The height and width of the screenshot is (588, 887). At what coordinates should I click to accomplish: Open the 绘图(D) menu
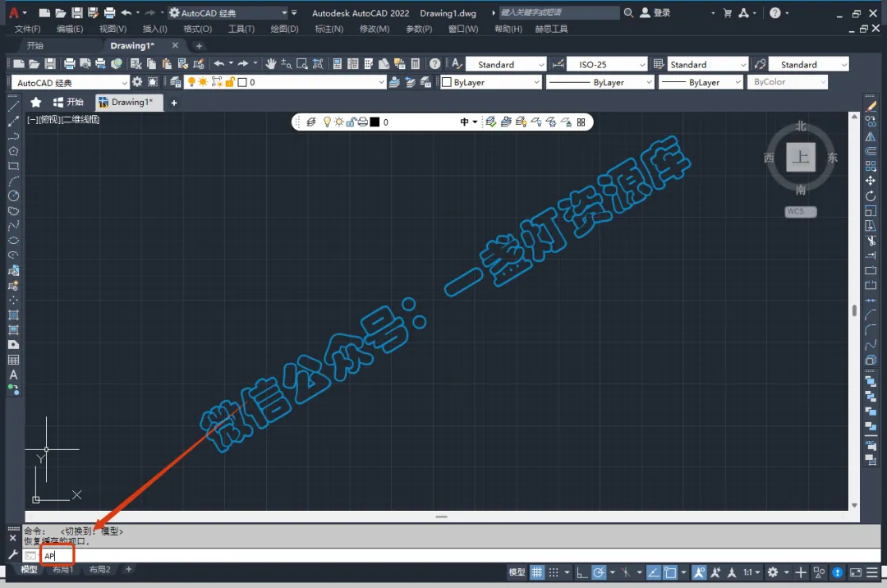tap(284, 29)
